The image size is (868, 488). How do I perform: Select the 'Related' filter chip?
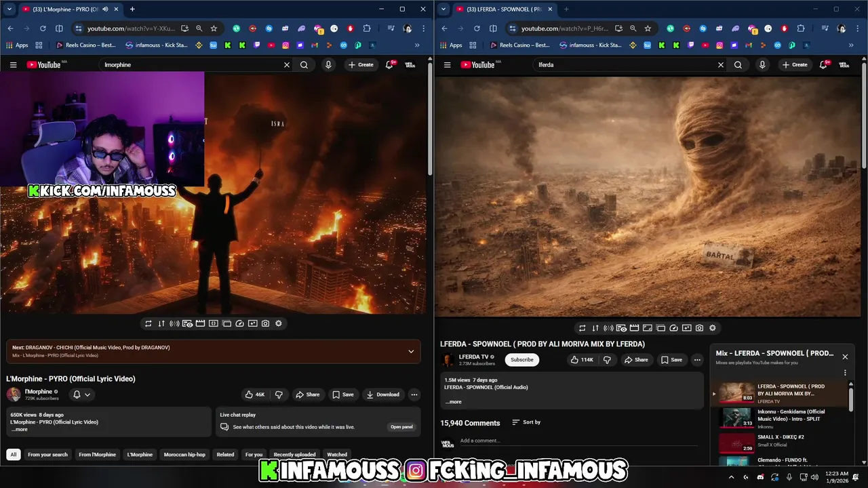click(225, 454)
